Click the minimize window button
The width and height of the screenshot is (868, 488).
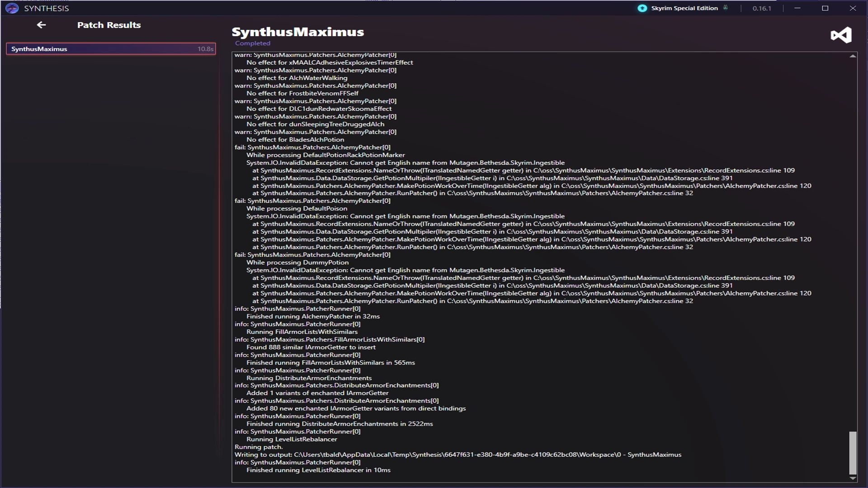click(797, 8)
